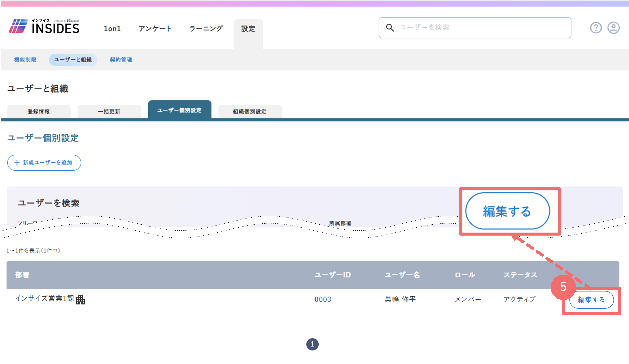Select the ユーザーと組織 sub-navigation pill

73,60
